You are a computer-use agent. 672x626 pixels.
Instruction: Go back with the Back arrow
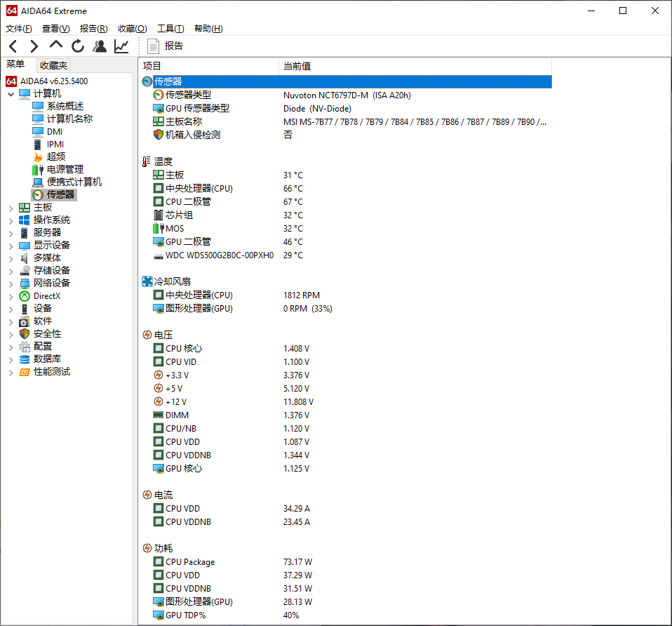coord(13,46)
